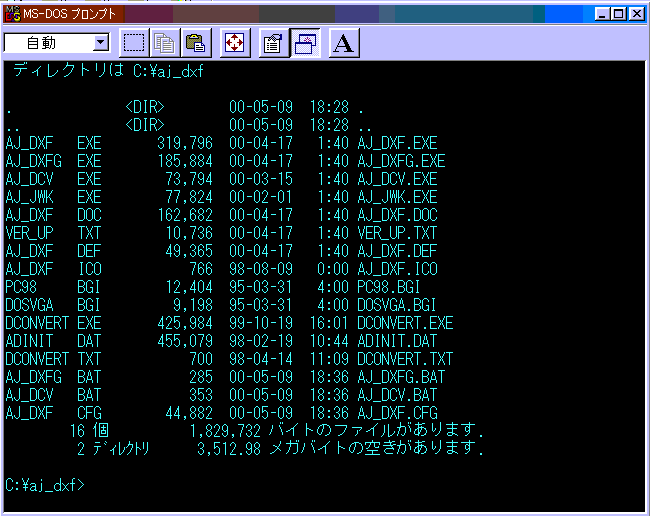Click the file size 319,796
The height and width of the screenshot is (516, 650).
point(184,143)
